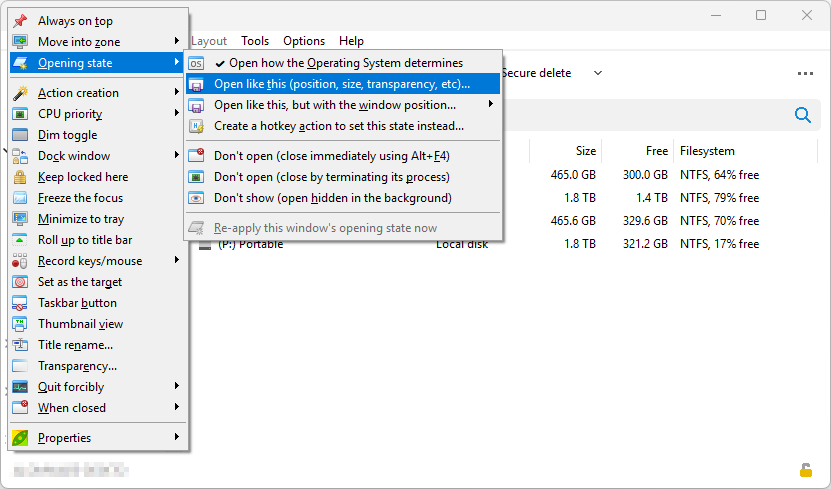Click the Always on top pin icon
This screenshot has width=831, height=489.
point(20,21)
